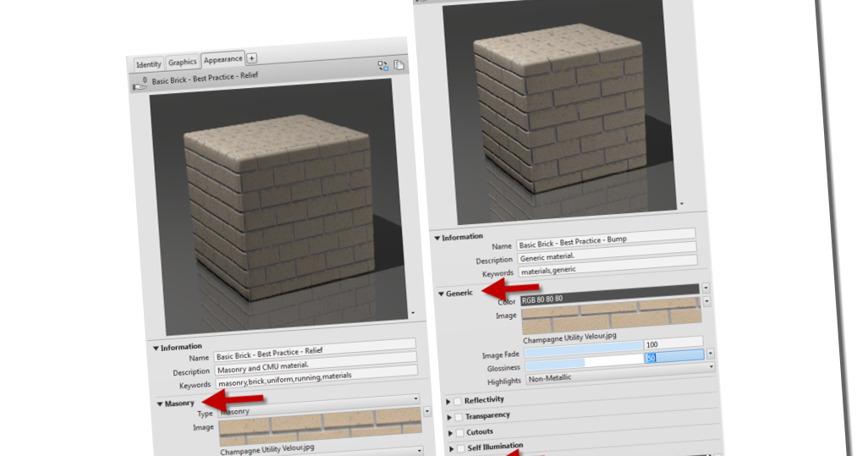Collapse the Generic section
The width and height of the screenshot is (868, 456).
442,294
